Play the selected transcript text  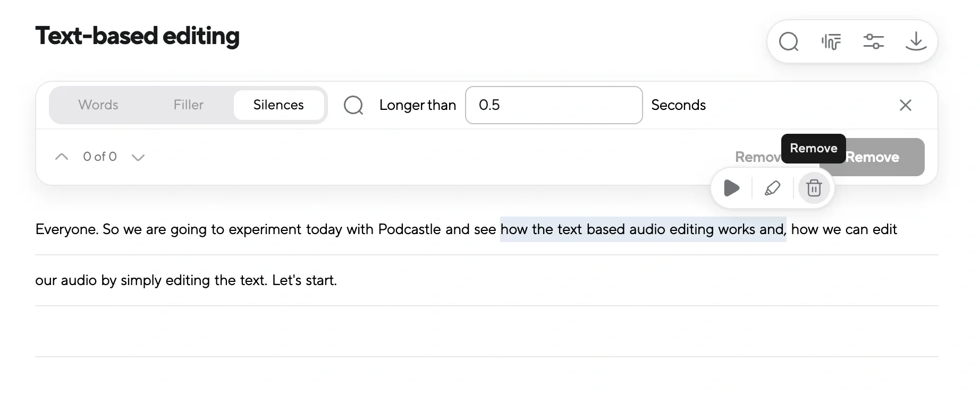pos(732,188)
